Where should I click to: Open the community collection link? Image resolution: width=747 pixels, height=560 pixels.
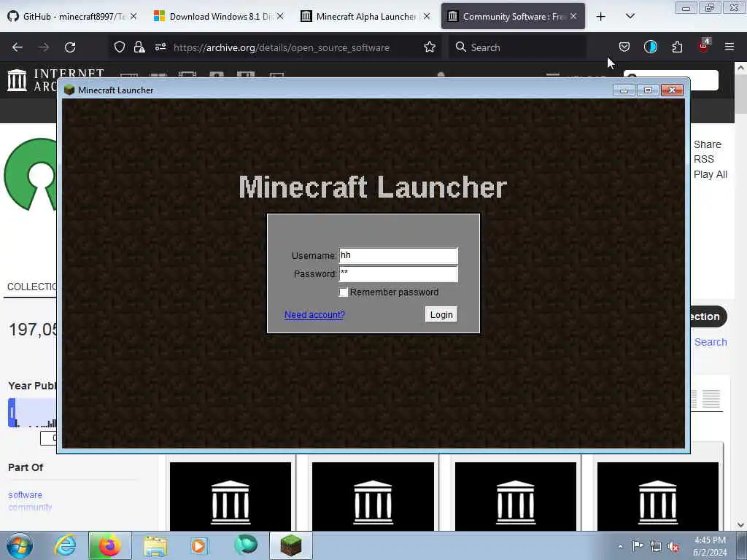(30, 507)
